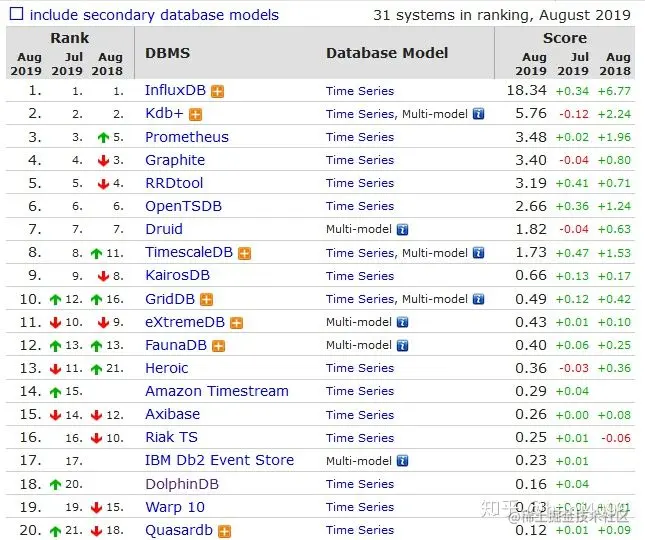Click the info icon in the TimescaleDB row
645x540 pixels.
click(x=478, y=253)
